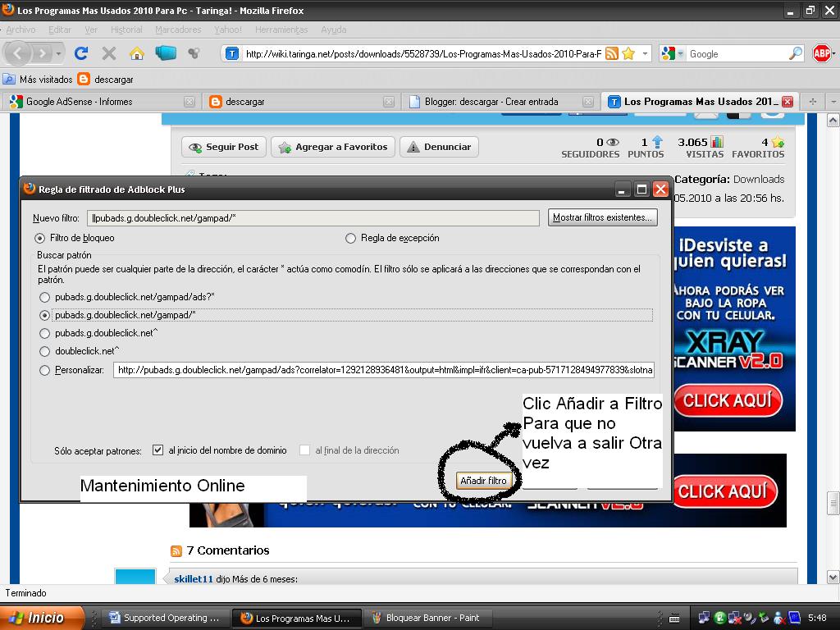The image size is (840, 630).
Task: Open the Historial menu
Action: click(126, 30)
